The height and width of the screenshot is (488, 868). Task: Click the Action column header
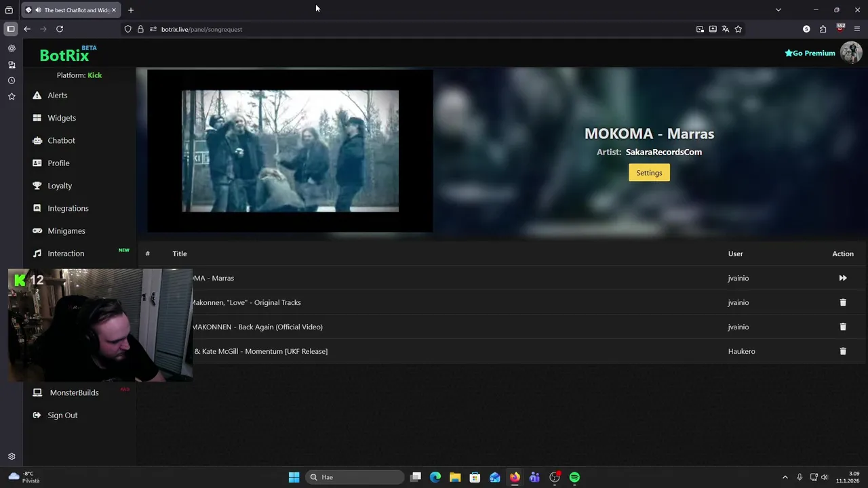[843, 253]
